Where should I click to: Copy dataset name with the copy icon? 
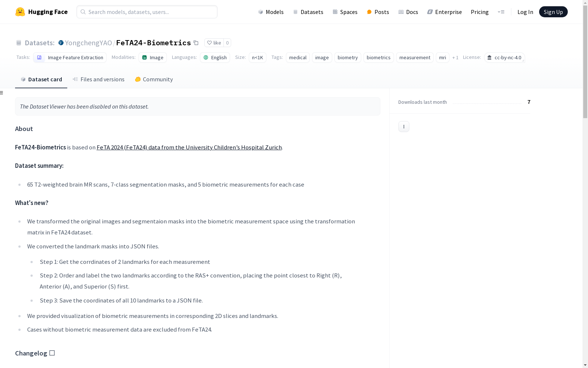tap(196, 43)
